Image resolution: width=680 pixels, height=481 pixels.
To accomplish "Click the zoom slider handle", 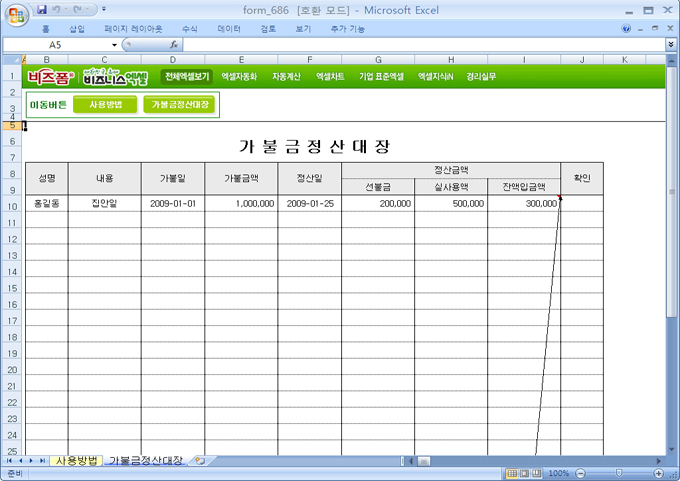I will point(619,473).
